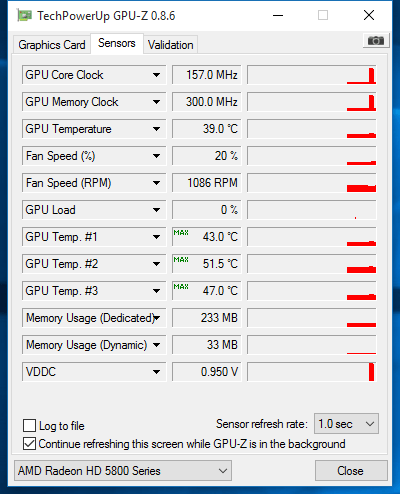Click the Close button
The width and height of the screenshot is (400, 494).
coord(351,471)
